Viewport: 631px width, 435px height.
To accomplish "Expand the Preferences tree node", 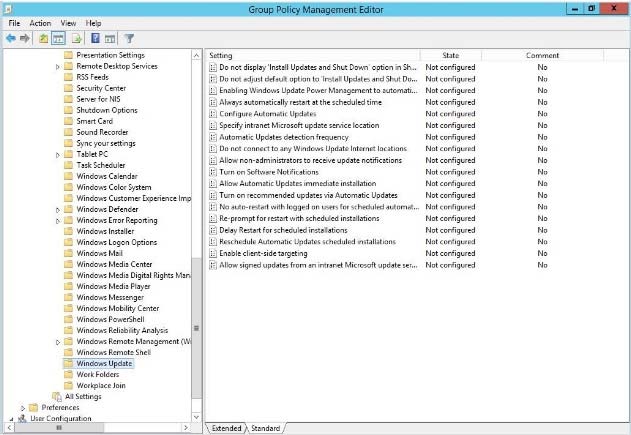I will 23,408.
